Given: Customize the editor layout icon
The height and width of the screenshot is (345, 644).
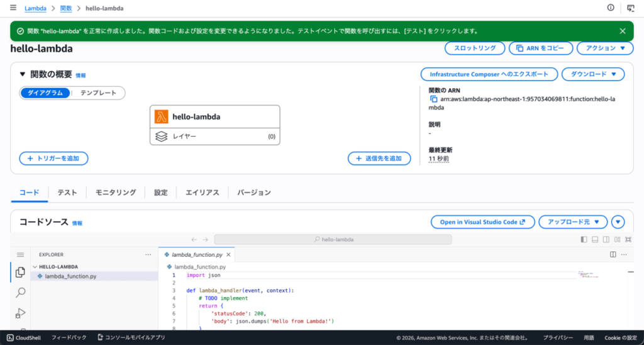Looking at the screenshot, I should click(x=617, y=239).
